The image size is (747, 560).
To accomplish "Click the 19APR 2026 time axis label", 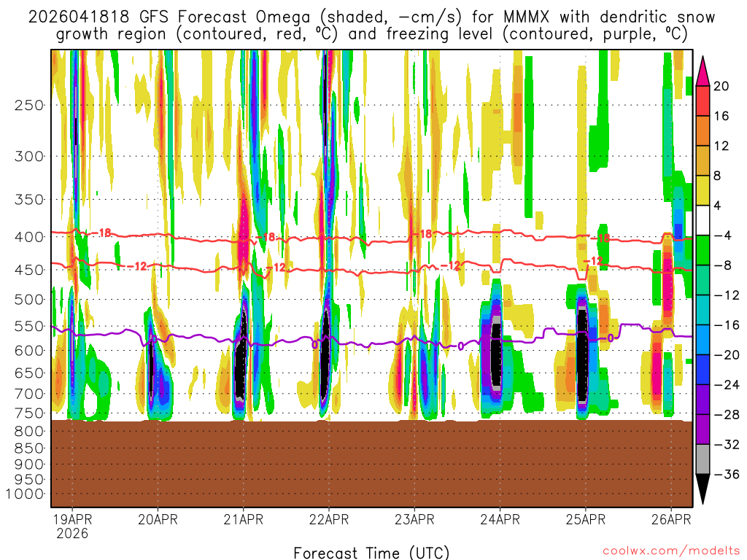I will [72, 526].
